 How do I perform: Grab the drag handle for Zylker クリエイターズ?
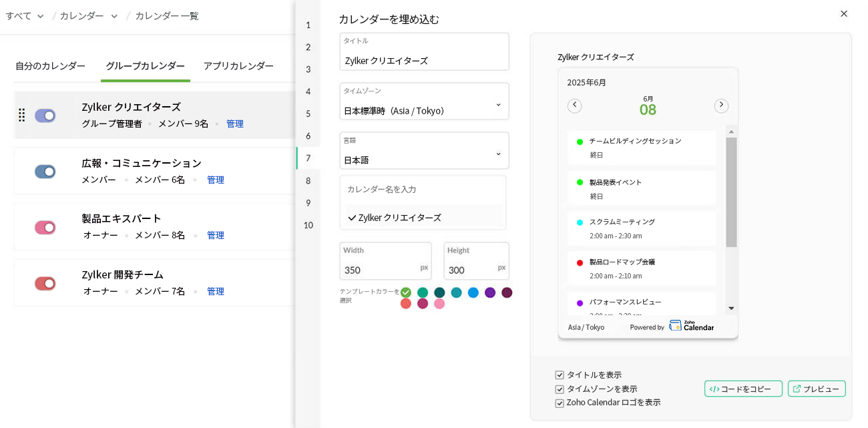[21, 115]
